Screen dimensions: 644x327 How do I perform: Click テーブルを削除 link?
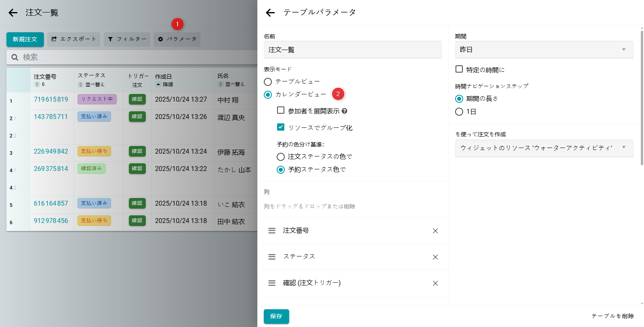coord(612,316)
